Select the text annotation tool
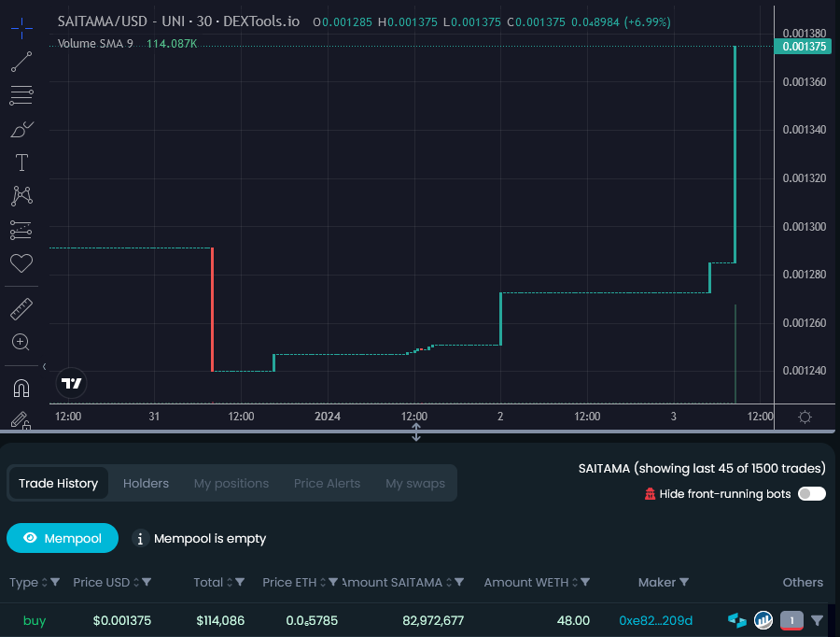 [21, 163]
